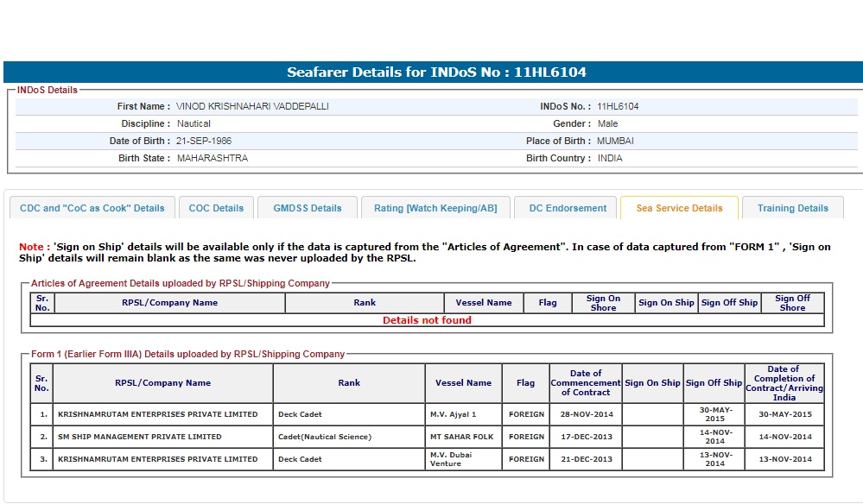Click the M.V. Dubai Venture vessel cell
Screen dimensions: 863x504
[453, 459]
